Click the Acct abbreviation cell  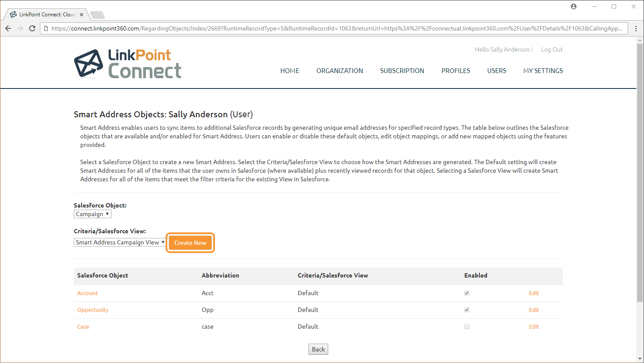[x=208, y=293]
